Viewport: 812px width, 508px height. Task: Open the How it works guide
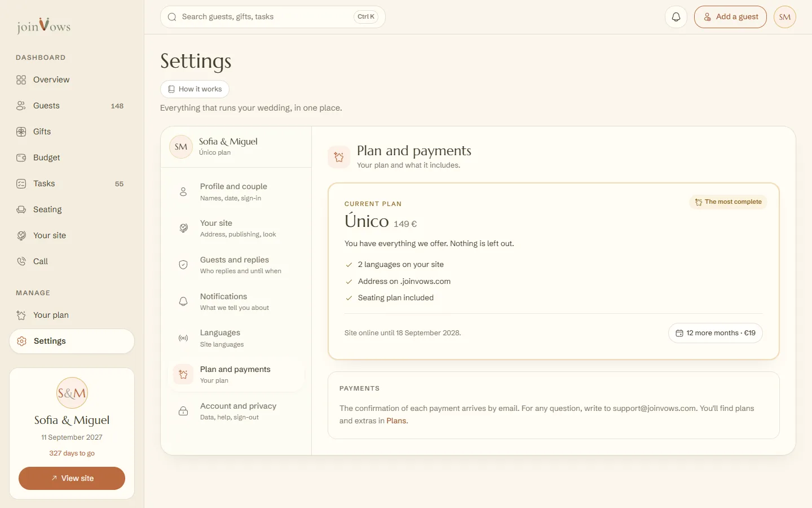(x=195, y=89)
